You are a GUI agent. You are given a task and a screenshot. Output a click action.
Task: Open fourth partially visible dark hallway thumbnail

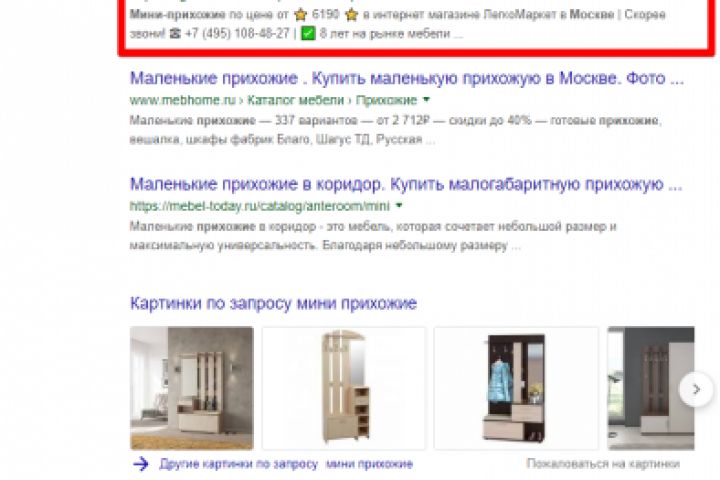(x=651, y=388)
